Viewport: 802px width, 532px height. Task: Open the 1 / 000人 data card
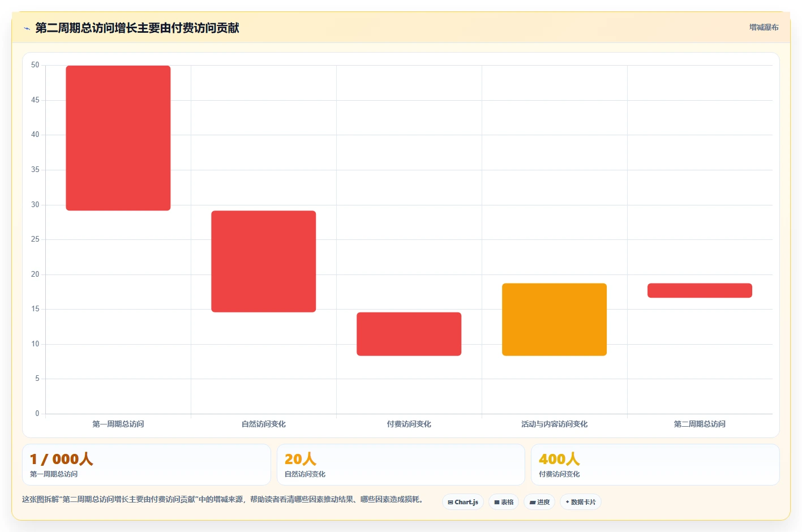coord(147,465)
